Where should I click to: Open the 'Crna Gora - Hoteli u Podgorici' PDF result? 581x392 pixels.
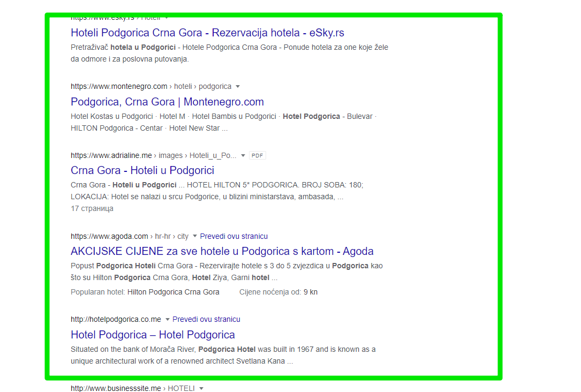coord(142,170)
